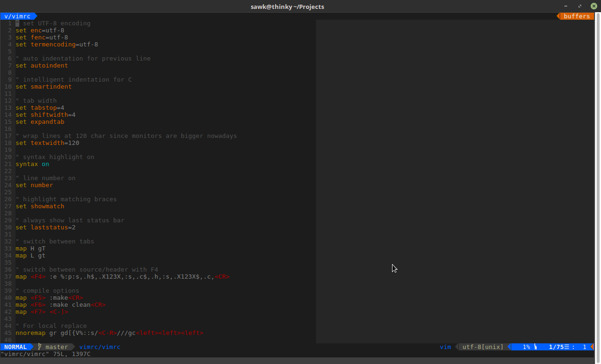Viewport: 601px width, 364px height.
Task: Click the git branch icon beside master
Action: [40, 347]
